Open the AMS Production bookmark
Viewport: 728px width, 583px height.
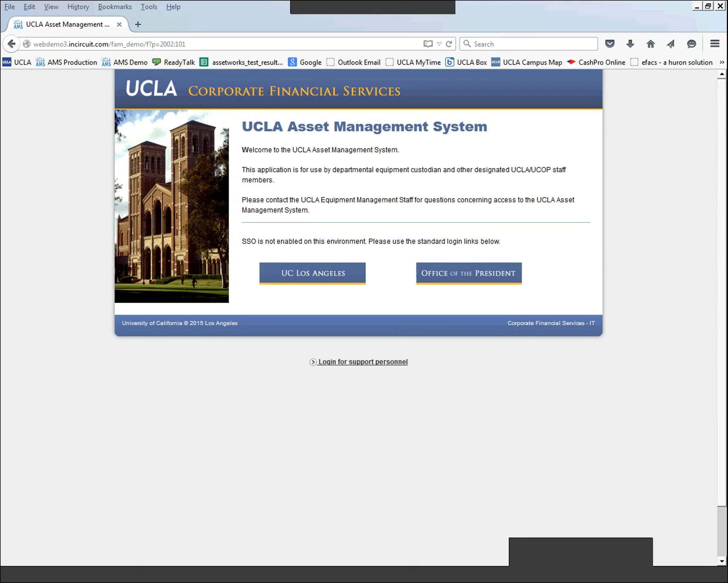[66, 63]
